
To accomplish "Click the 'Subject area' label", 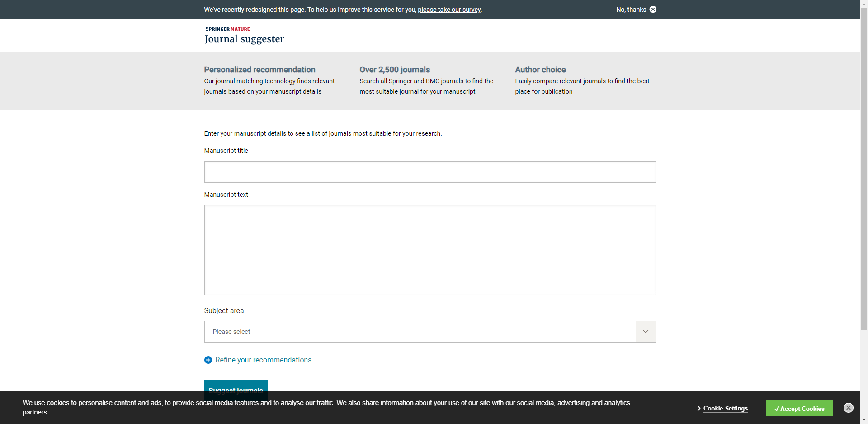I will (x=224, y=310).
